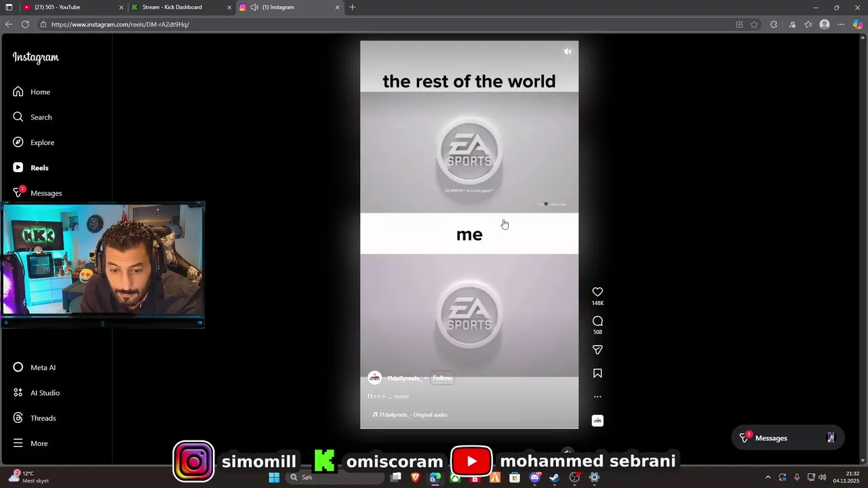Open Discord from taskbar
Screen dimensions: 868x488
(x=535, y=477)
